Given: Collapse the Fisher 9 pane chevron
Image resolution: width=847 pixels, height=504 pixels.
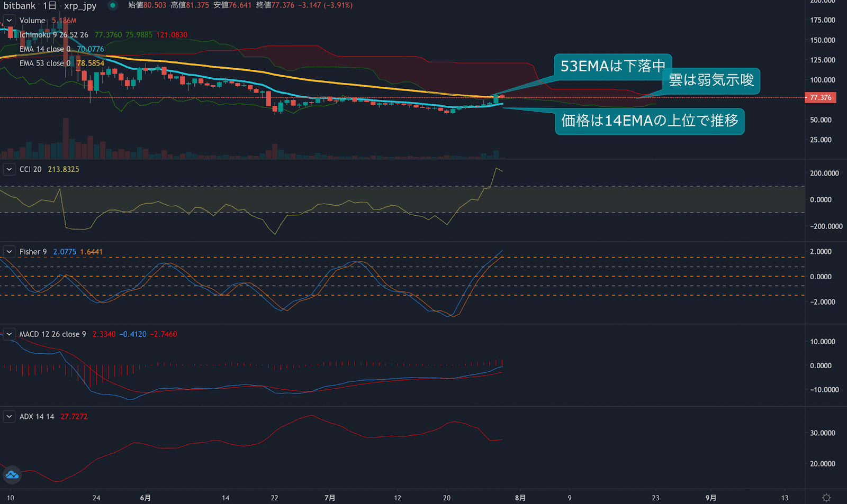Looking at the screenshot, I should (9, 252).
